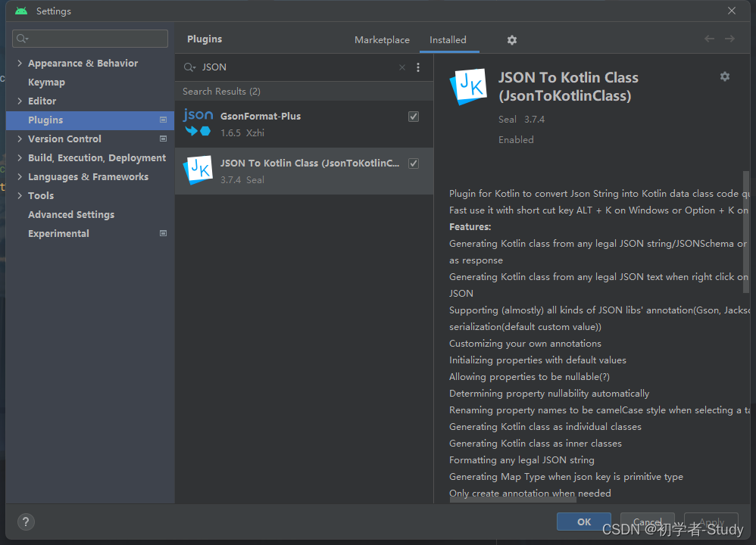This screenshot has height=545, width=756.
Task: Click the magnifier icon in settings search
Action: 22,39
